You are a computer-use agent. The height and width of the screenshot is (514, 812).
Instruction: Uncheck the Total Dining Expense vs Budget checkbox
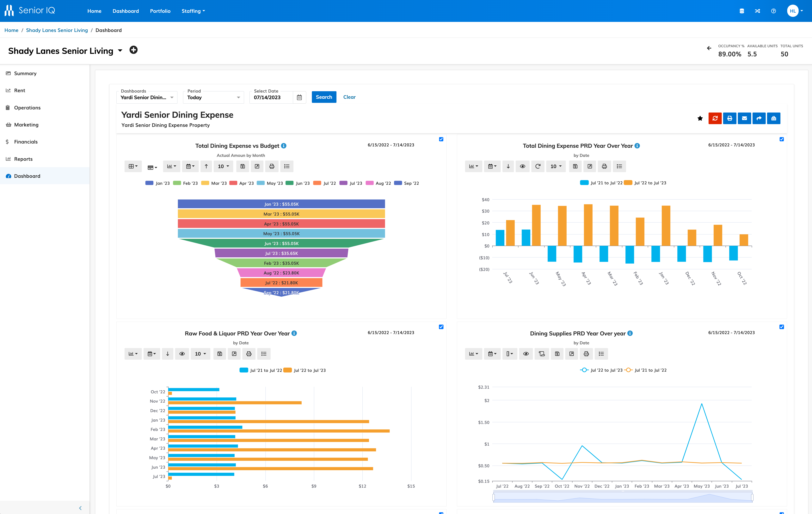tap(441, 139)
